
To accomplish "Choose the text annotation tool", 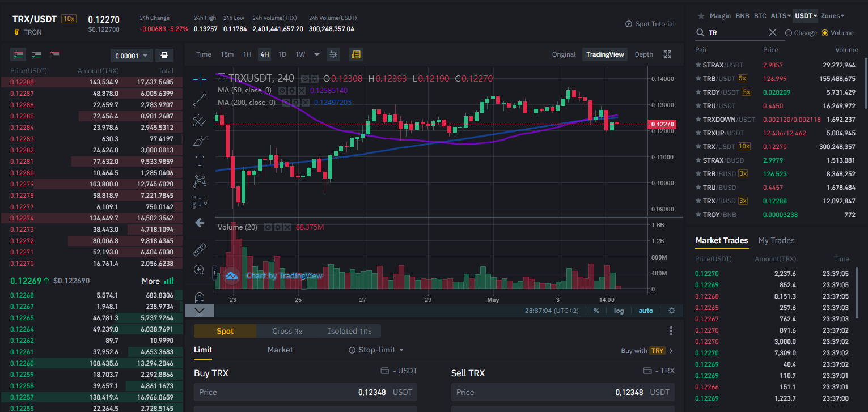I will pyautogui.click(x=200, y=161).
